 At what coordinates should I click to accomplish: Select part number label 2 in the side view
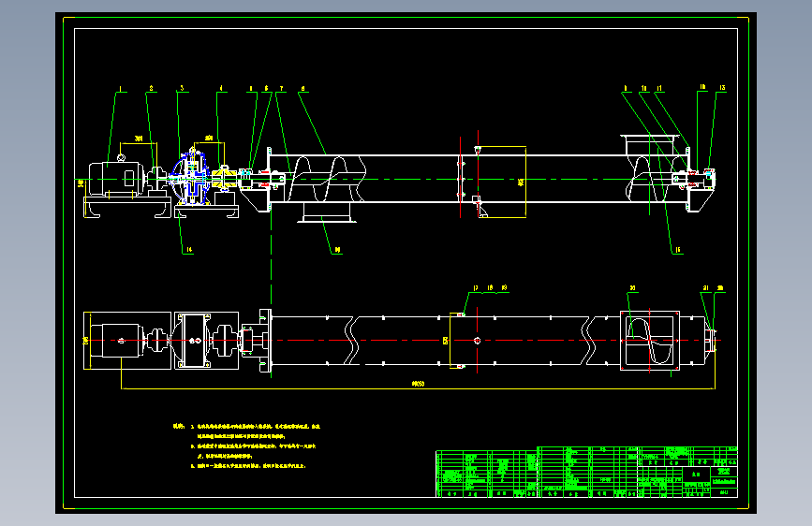coord(151,89)
